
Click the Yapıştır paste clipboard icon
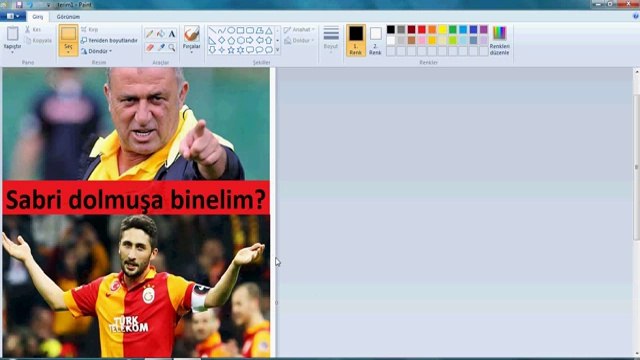pos(12,34)
